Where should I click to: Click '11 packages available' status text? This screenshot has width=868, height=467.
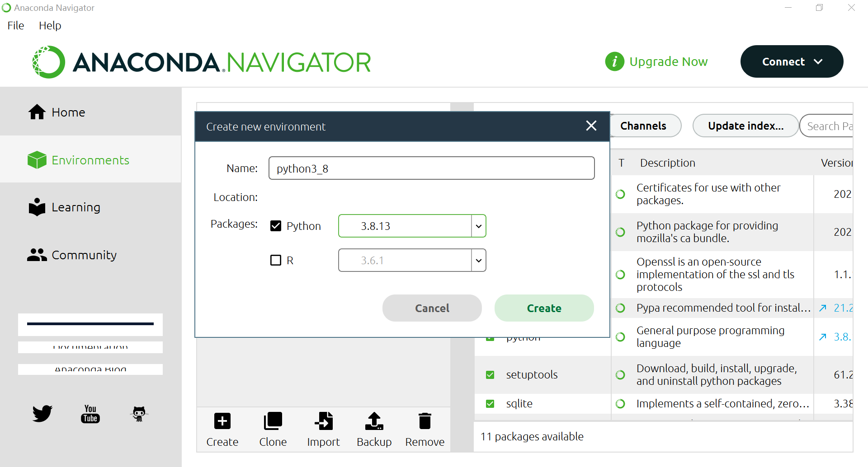(x=532, y=437)
